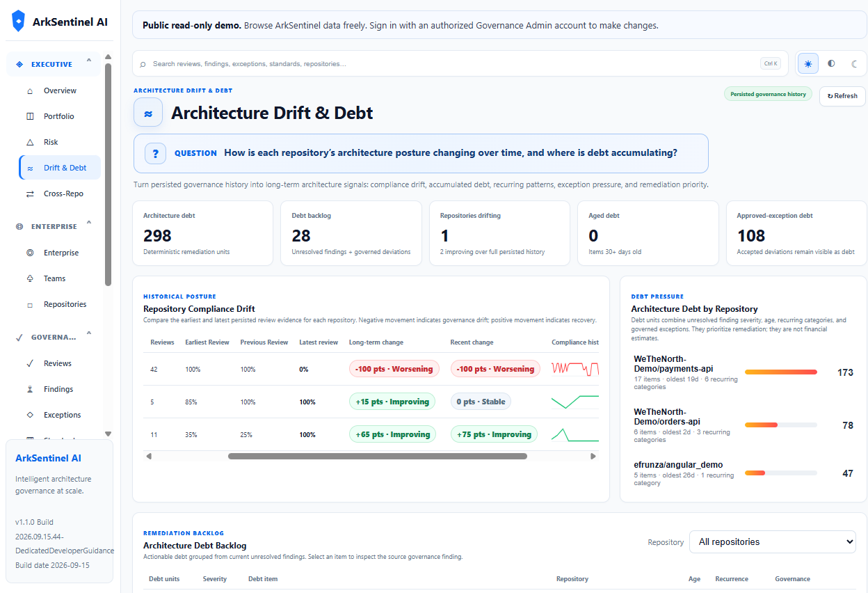
Task: Click the Long-term change column header
Action: coord(376,342)
